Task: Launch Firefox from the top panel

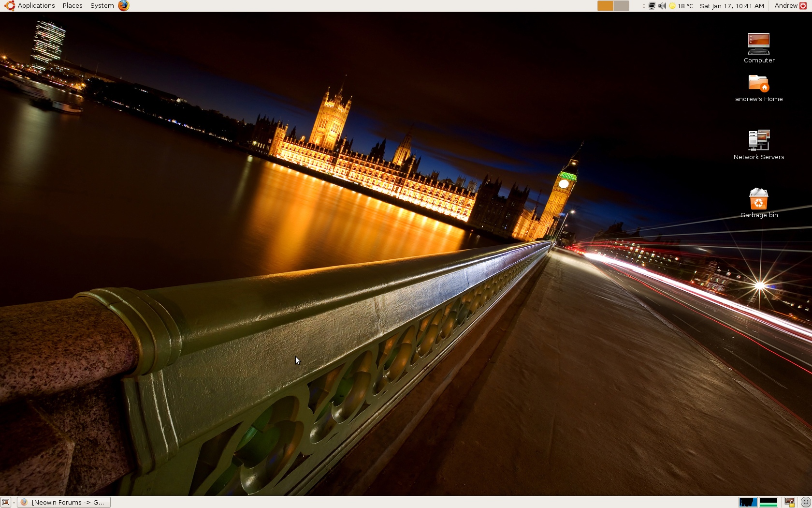Action: tap(124, 6)
